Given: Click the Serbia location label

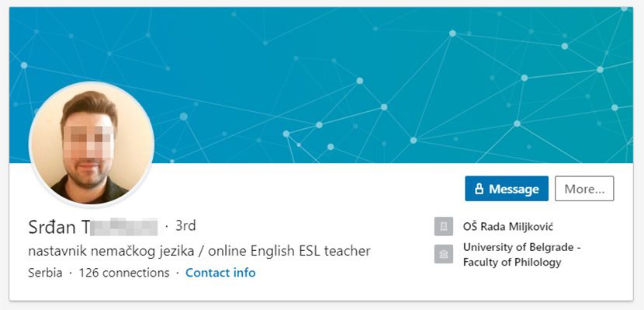Looking at the screenshot, I should point(45,273).
